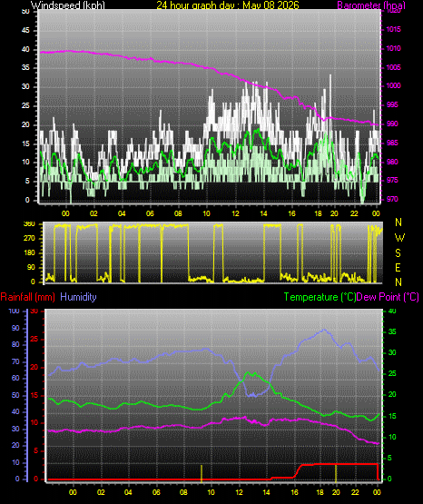Click the Temperature (°C) legend label

[x=320, y=297]
